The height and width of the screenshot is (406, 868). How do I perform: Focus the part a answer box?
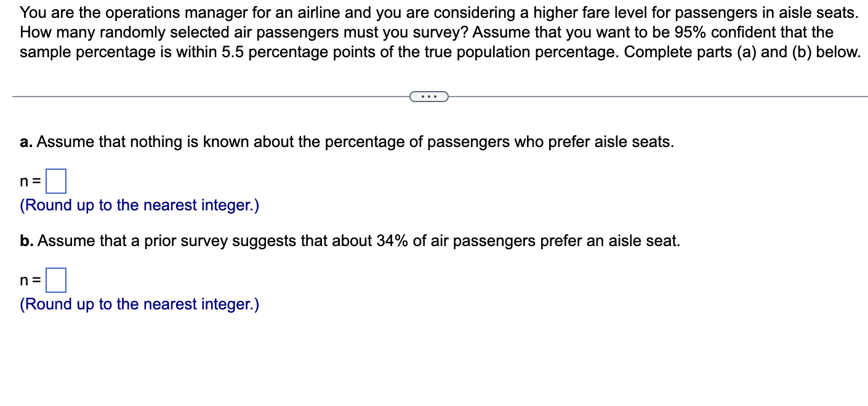(56, 181)
